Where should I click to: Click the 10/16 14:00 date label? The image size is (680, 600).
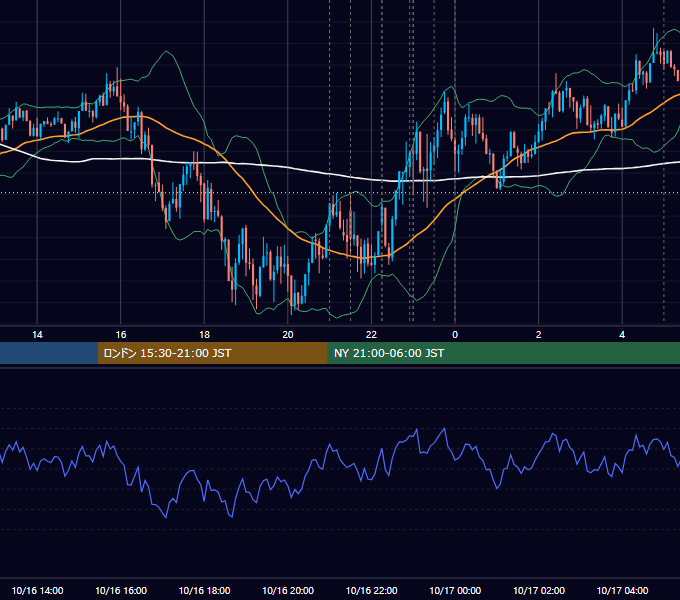(x=37, y=590)
